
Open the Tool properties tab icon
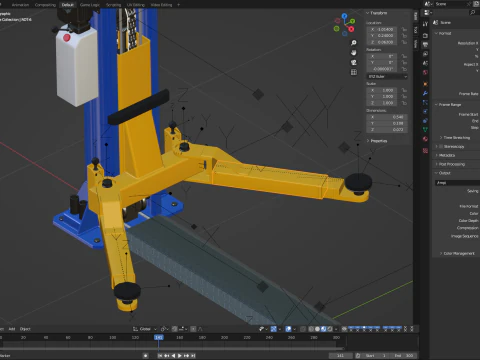point(425,24)
